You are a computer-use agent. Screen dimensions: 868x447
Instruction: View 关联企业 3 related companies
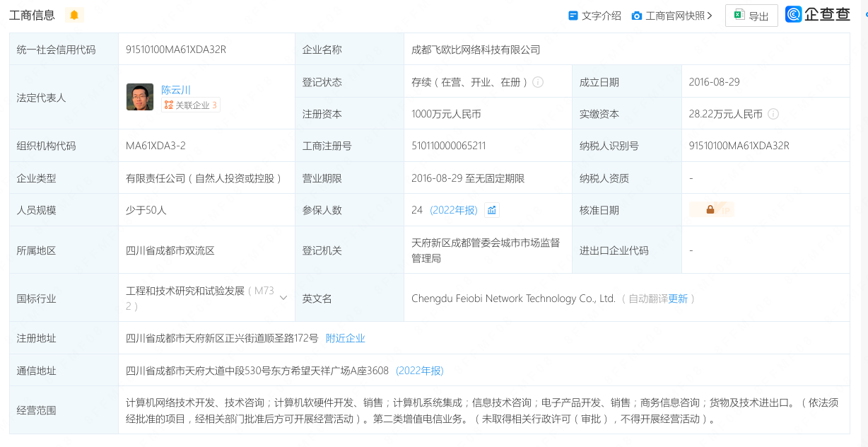pyautogui.click(x=191, y=105)
